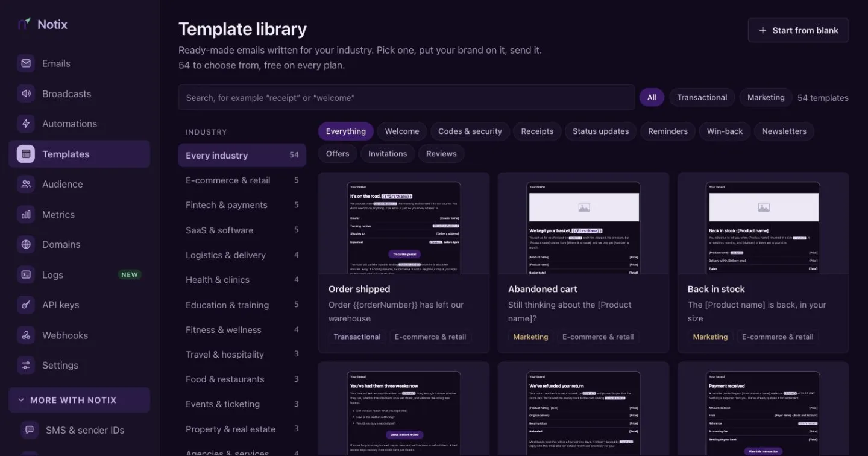Click the Logs terminal icon
868x456 pixels.
pyautogui.click(x=26, y=274)
